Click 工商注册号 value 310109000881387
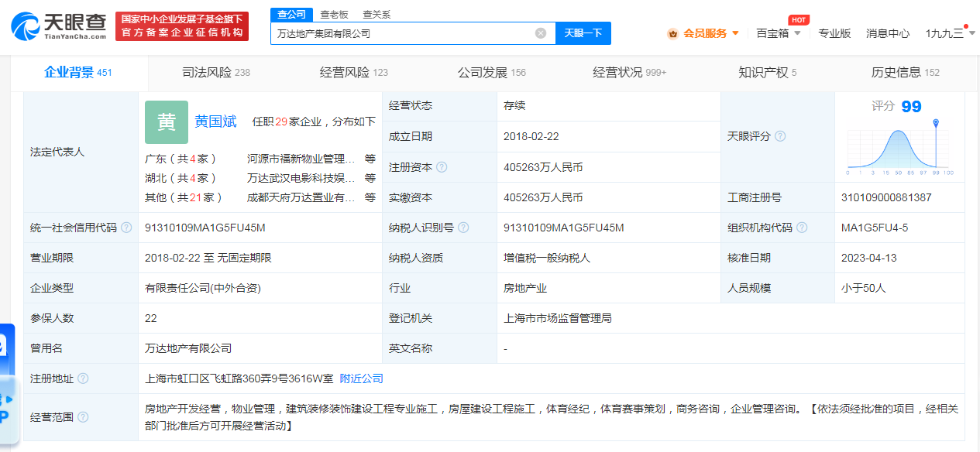Viewport: 980px width, 452px height. point(886,197)
